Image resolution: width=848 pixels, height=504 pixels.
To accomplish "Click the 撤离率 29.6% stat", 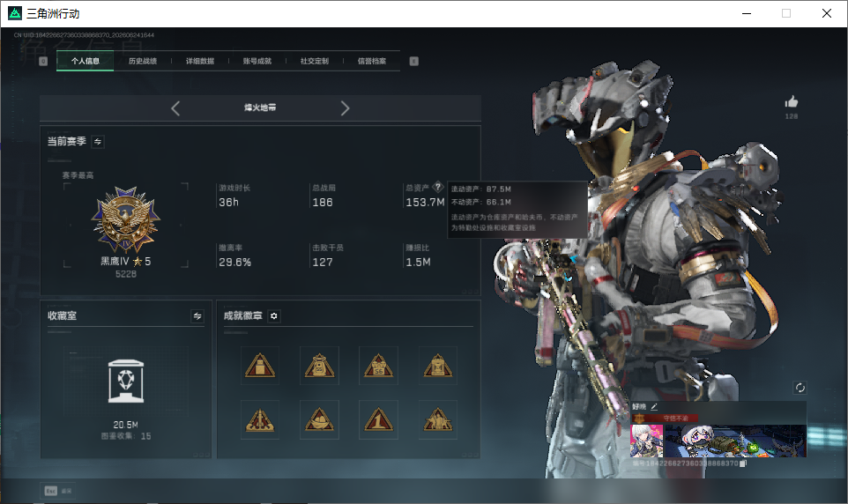I will click(234, 256).
